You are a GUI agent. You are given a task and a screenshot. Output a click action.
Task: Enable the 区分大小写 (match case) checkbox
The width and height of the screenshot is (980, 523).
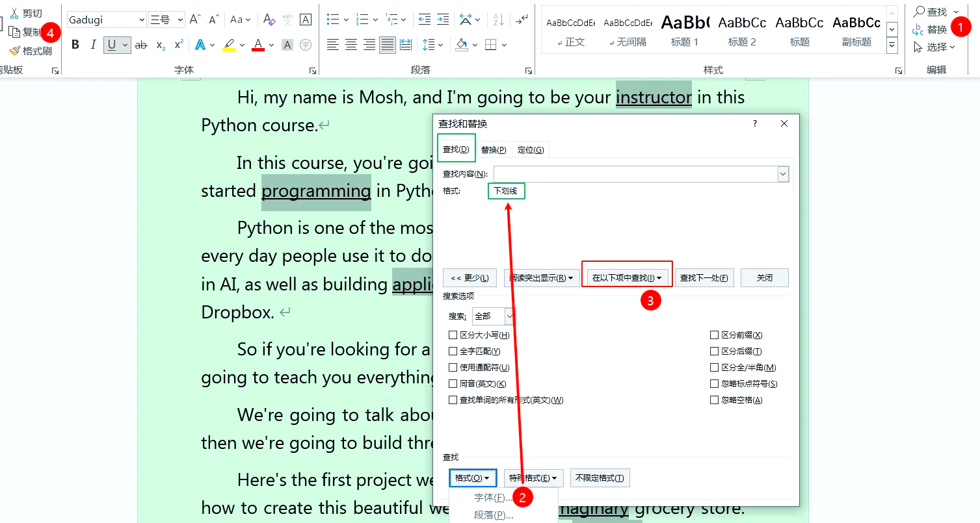tap(453, 335)
